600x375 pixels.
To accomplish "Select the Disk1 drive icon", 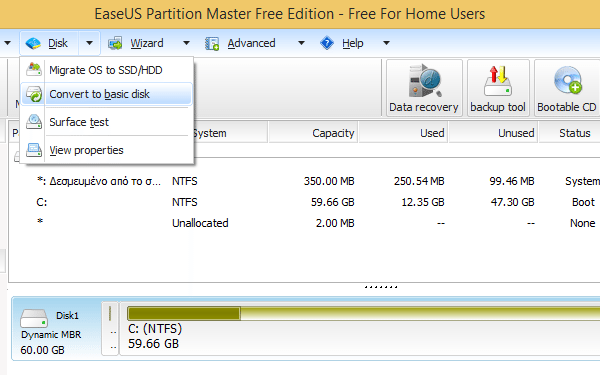I will tap(34, 318).
